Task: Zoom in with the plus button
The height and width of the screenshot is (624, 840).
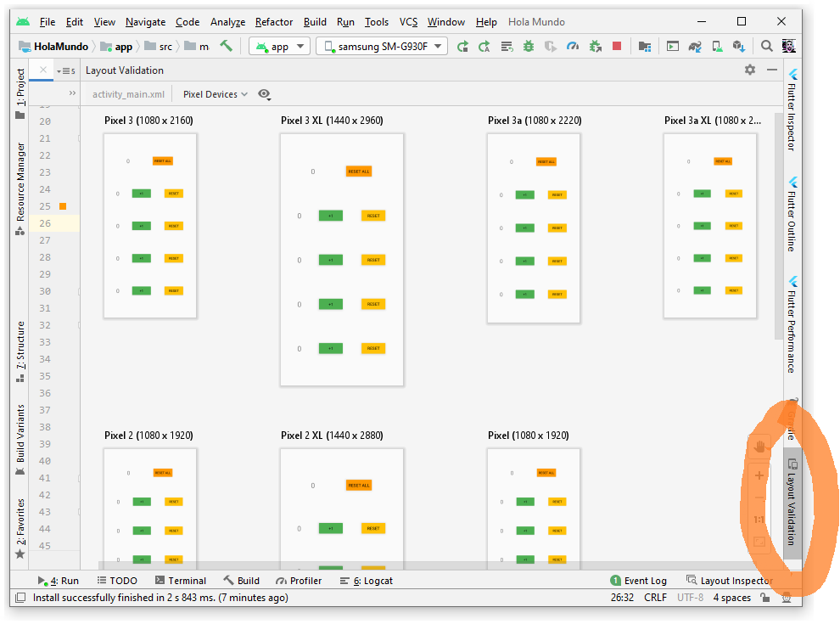Action: click(x=759, y=475)
